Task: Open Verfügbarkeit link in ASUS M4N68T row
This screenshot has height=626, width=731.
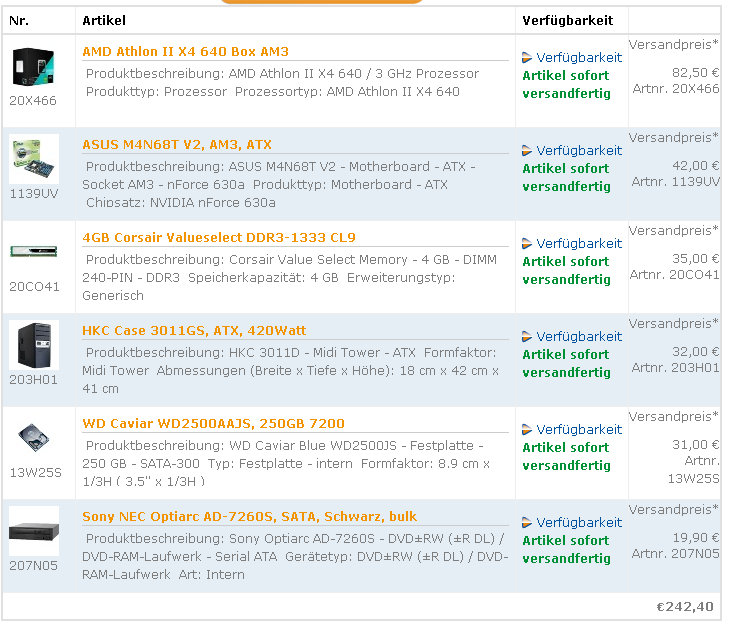Action: [x=579, y=151]
